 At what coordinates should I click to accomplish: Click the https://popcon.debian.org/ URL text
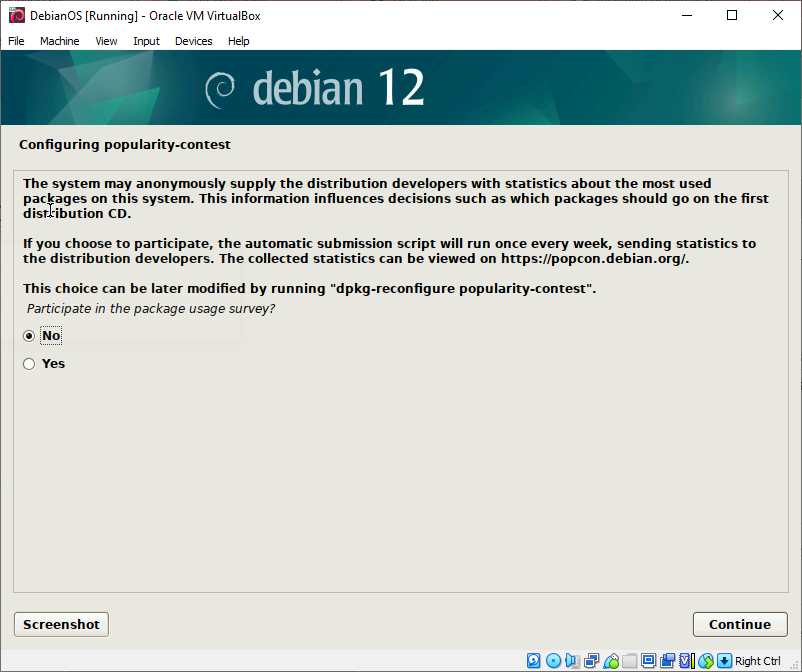point(595,259)
